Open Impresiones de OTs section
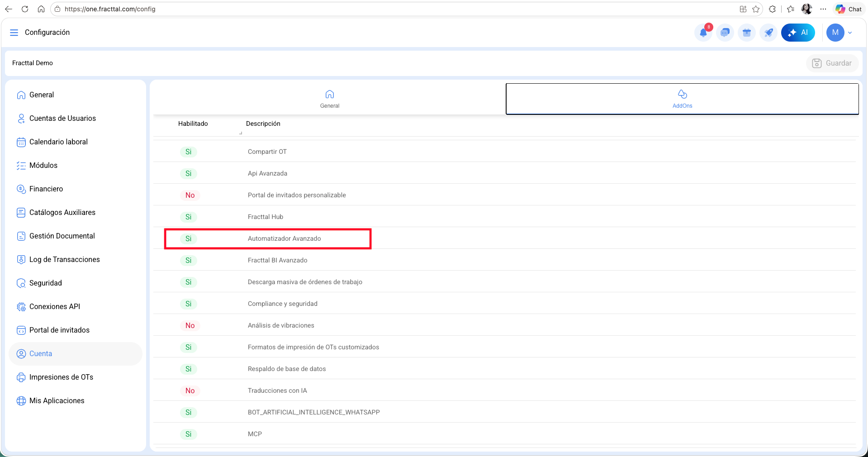This screenshot has width=868, height=457. pyautogui.click(x=76, y=377)
